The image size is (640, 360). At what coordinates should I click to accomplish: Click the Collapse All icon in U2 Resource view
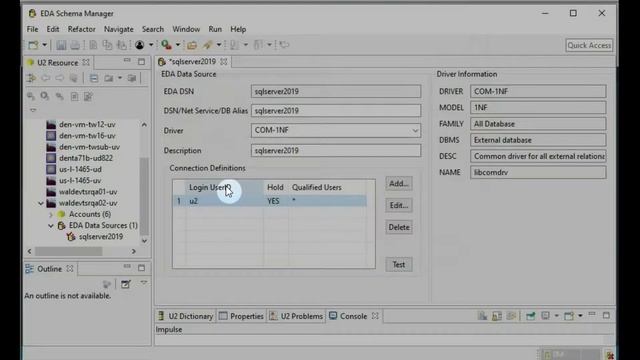click(94, 78)
